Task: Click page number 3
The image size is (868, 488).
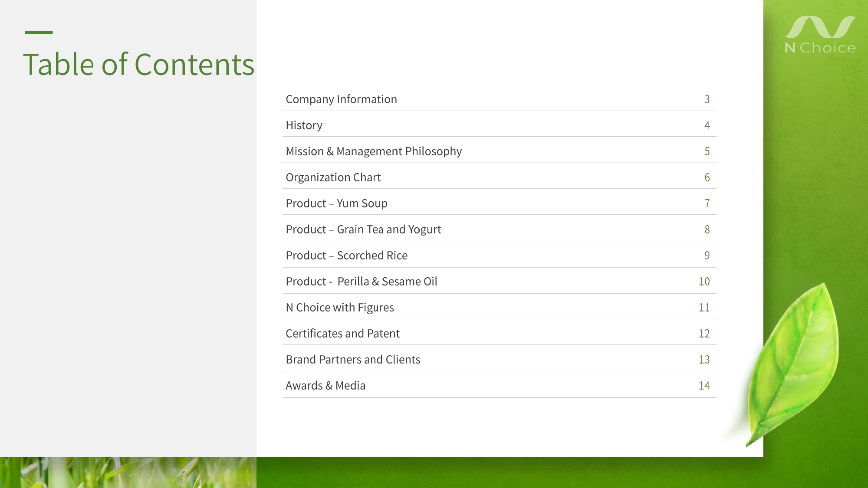Action: (x=707, y=99)
